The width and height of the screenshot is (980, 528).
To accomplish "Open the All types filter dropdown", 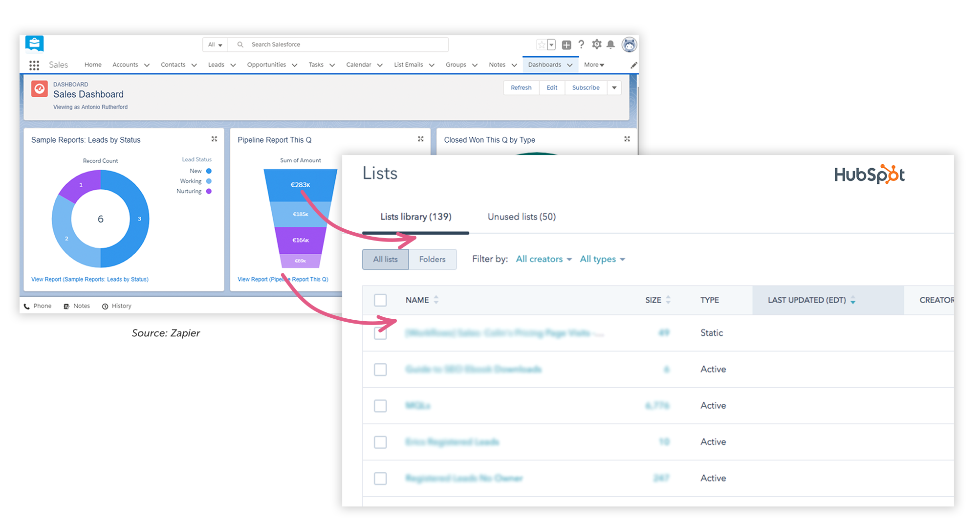I will 602,259.
